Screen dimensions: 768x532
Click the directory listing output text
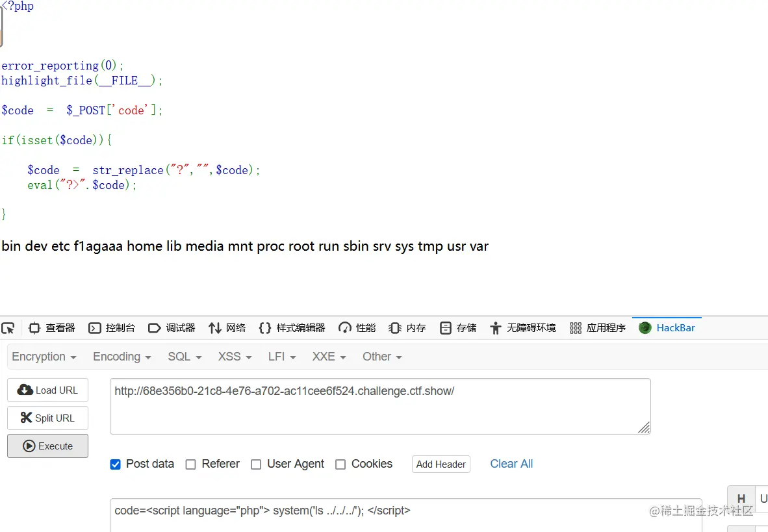click(245, 246)
